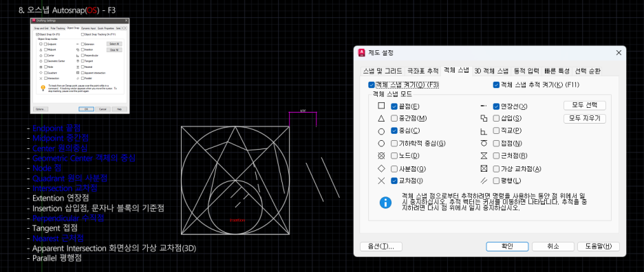
Task: Open the 선택 순환 tab
Action: (588, 71)
